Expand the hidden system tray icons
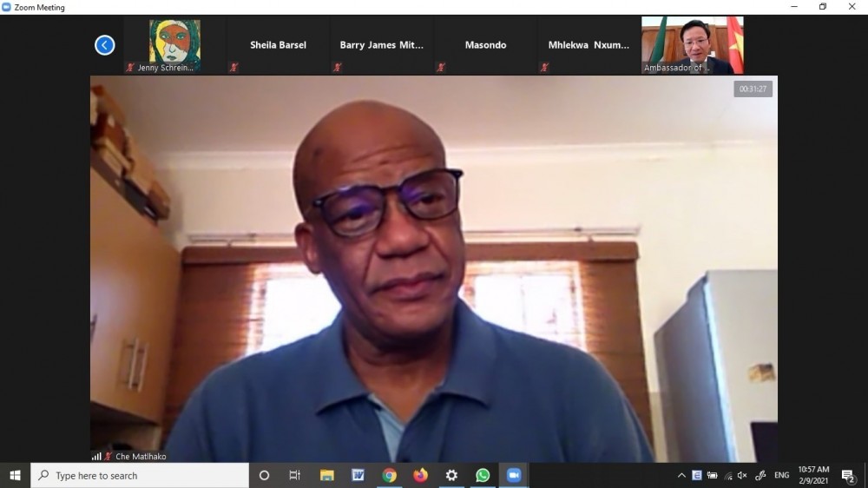868x488 pixels. [681, 475]
